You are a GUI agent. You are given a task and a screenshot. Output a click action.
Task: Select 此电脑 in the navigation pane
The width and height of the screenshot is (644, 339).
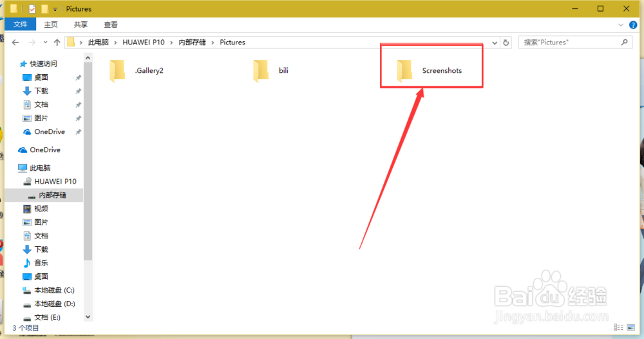pyautogui.click(x=40, y=168)
